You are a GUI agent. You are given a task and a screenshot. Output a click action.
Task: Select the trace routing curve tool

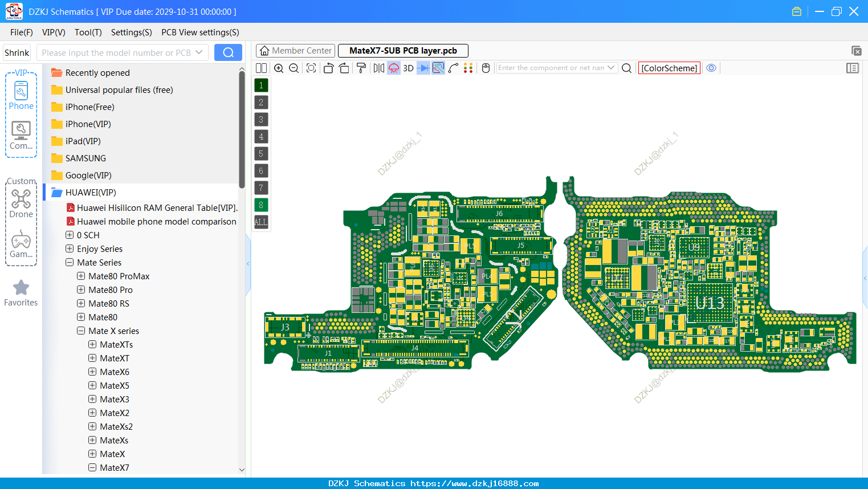coord(454,68)
